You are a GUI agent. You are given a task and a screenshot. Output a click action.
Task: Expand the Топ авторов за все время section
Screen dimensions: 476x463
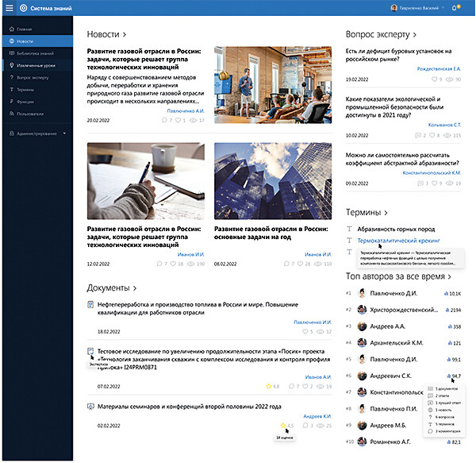point(449,276)
